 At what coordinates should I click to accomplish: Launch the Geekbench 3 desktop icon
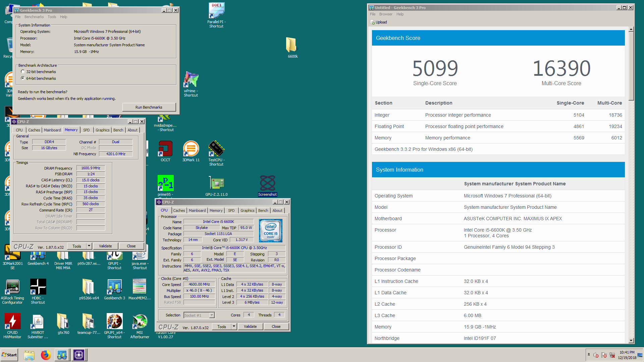pos(114,289)
